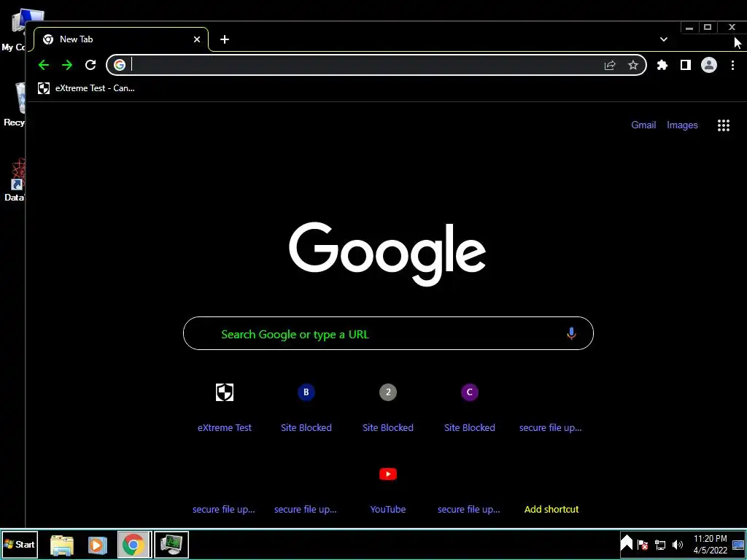The image size is (747, 560).
Task: Open the Extensions puzzle-piece menu
Action: pos(662,65)
